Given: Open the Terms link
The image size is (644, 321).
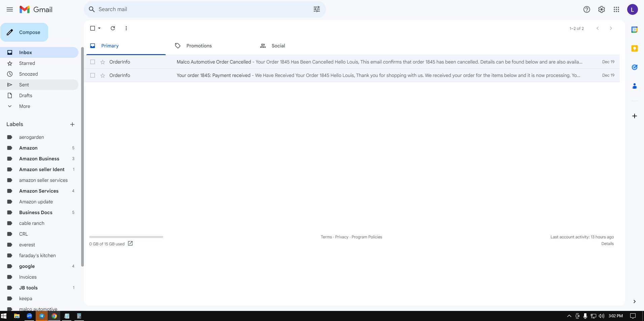Looking at the screenshot, I should tap(326, 237).
